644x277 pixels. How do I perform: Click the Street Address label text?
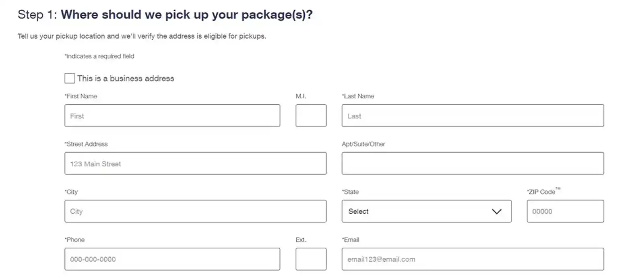point(86,144)
